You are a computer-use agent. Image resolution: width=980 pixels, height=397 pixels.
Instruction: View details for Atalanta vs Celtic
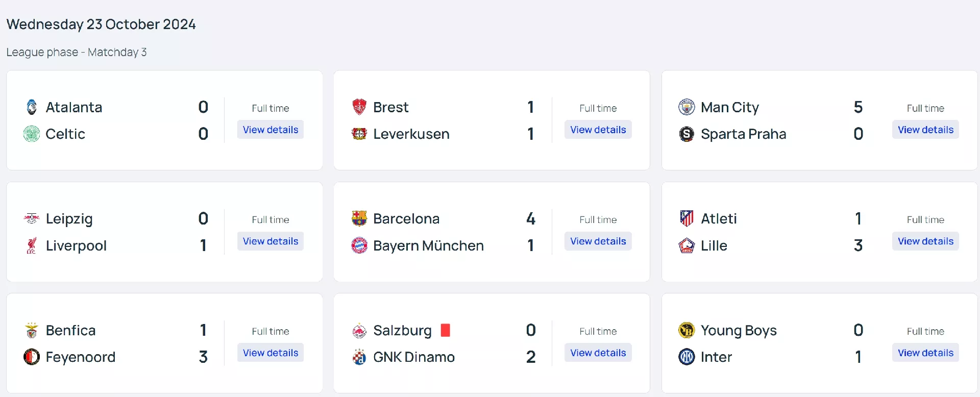click(x=271, y=130)
